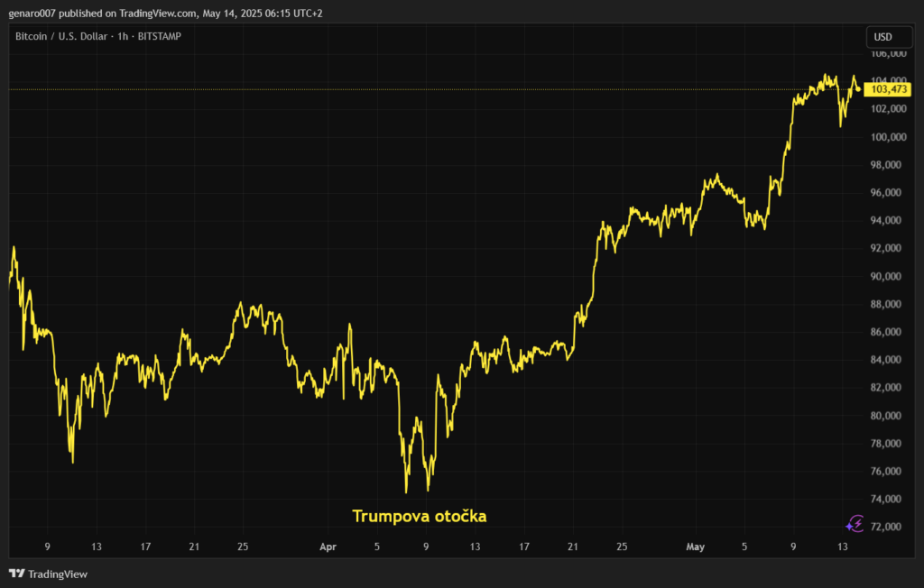924x588 pixels.
Task: Select the 'Trumpova otočka' text annotation
Action: point(420,517)
